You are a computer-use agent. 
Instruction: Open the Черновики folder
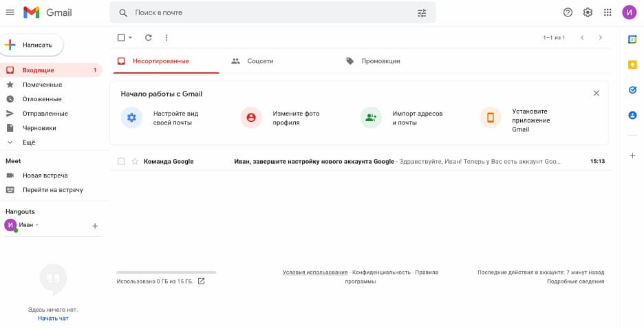coord(51,128)
